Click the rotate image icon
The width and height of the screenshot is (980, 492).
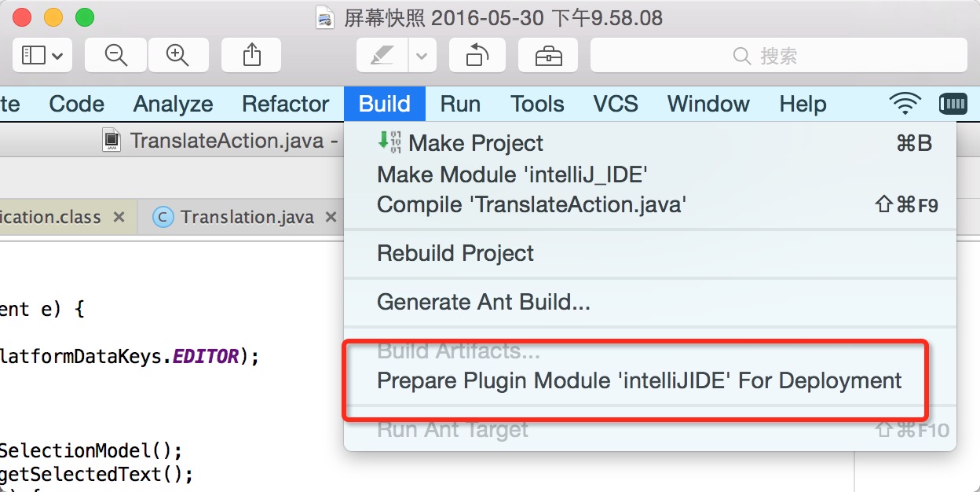[x=477, y=55]
